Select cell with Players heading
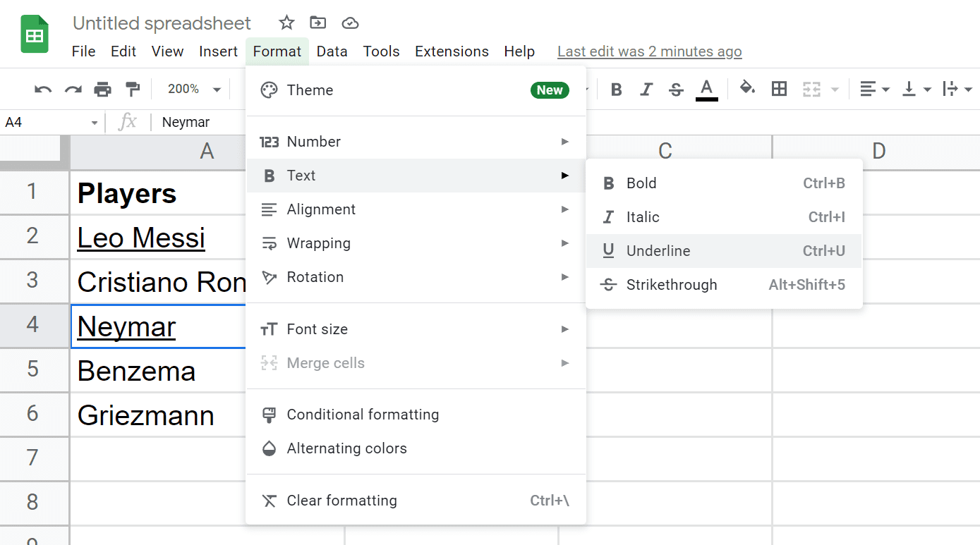The width and height of the screenshot is (980, 545). (158, 193)
